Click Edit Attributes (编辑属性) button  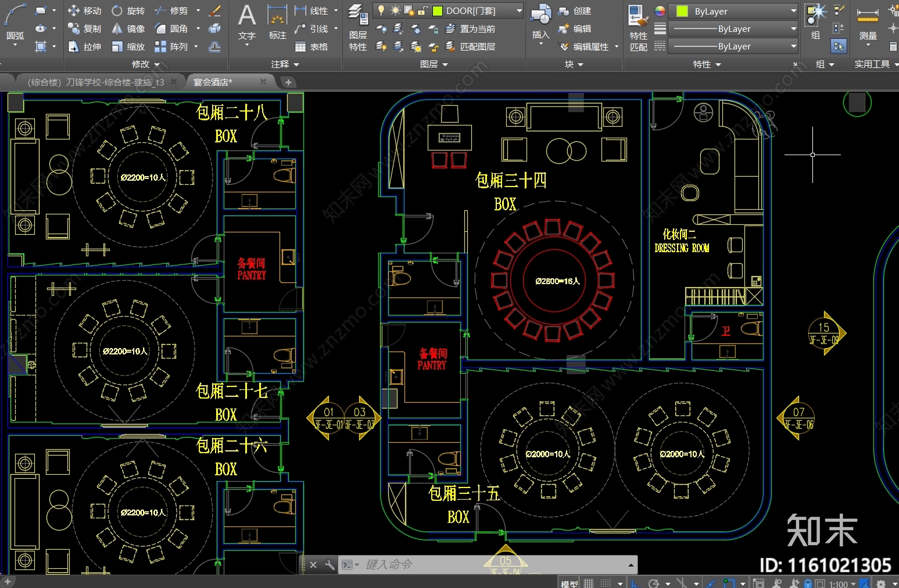(583, 46)
